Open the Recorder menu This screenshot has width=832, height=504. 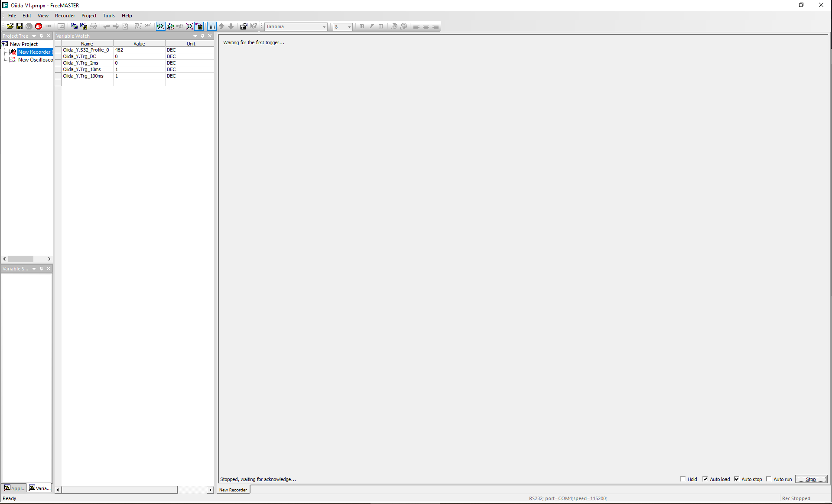point(65,16)
